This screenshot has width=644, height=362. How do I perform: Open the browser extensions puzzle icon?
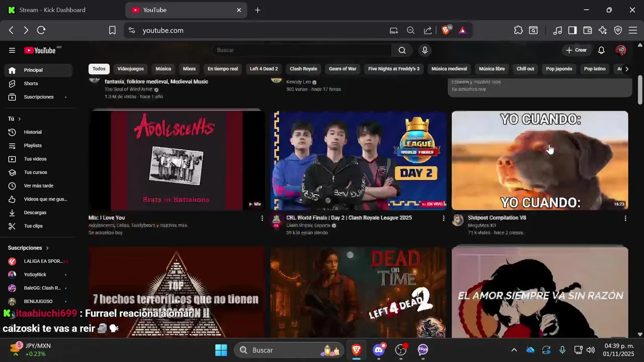(x=518, y=30)
